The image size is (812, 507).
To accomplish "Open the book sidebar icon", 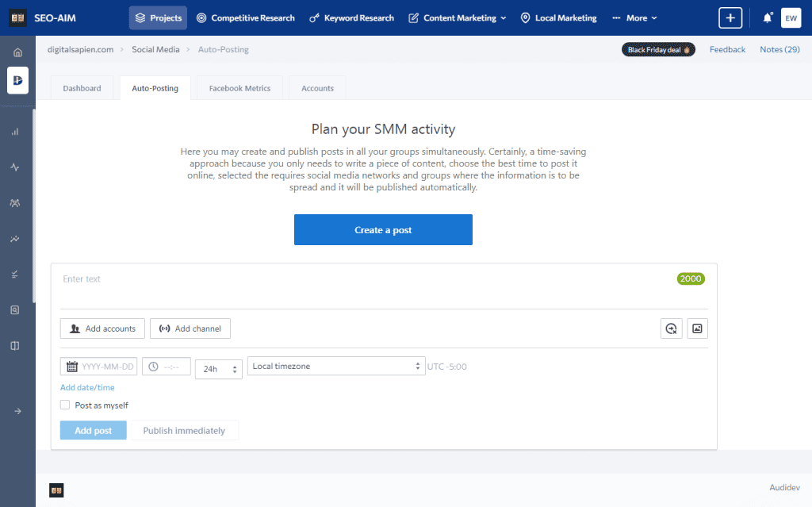I will click(x=15, y=346).
